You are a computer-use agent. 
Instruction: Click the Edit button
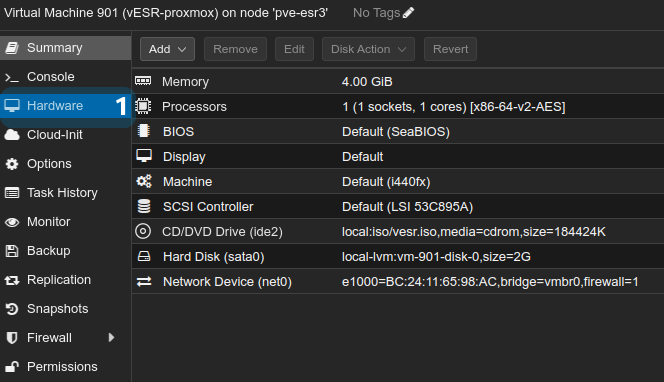click(294, 49)
